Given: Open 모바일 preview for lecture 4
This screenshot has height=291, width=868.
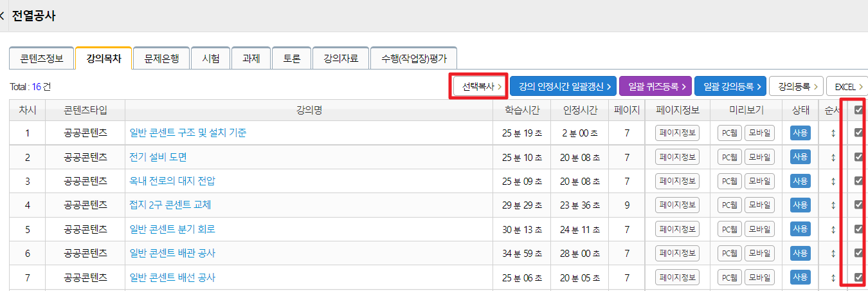Looking at the screenshot, I should pyautogui.click(x=759, y=205).
